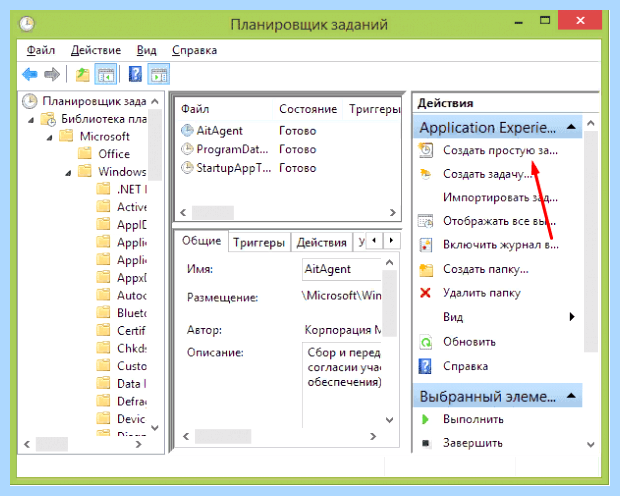This screenshot has height=496, width=620.
Task: Click the help icon beside Справка action
Action: (425, 366)
